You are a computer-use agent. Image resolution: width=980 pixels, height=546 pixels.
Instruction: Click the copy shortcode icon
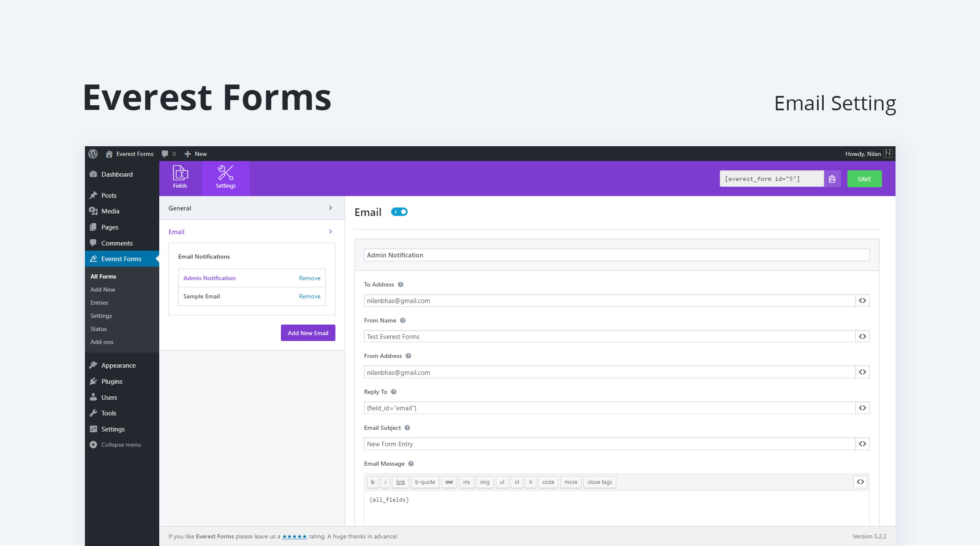(831, 179)
